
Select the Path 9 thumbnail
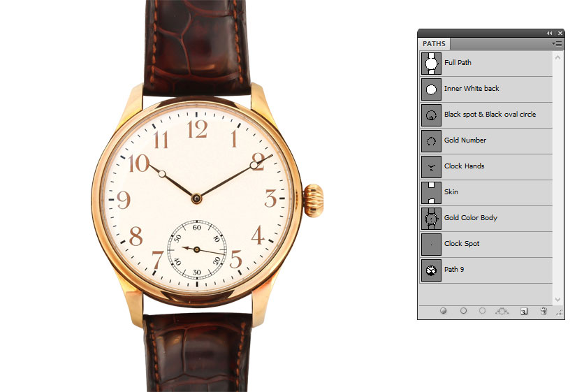click(x=431, y=270)
